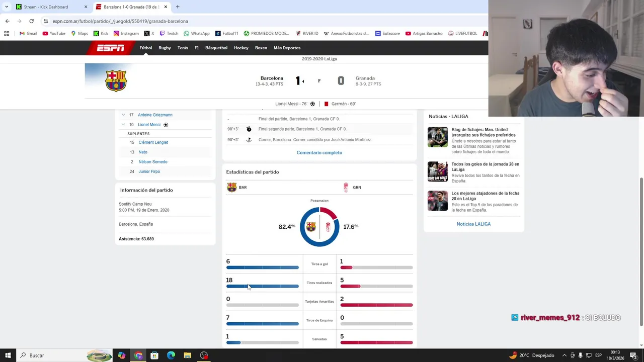Open the Noticias LALIGA link
644x362 pixels.
473,224
